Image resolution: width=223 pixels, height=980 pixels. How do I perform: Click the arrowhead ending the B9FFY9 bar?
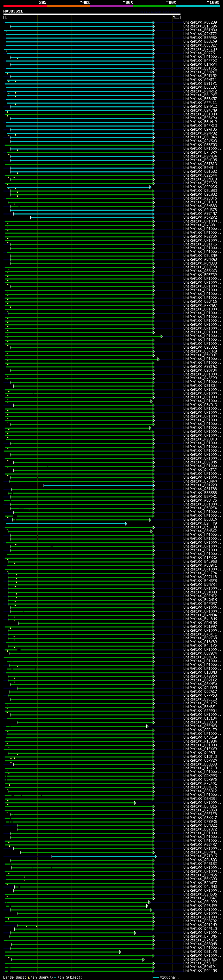126,524
